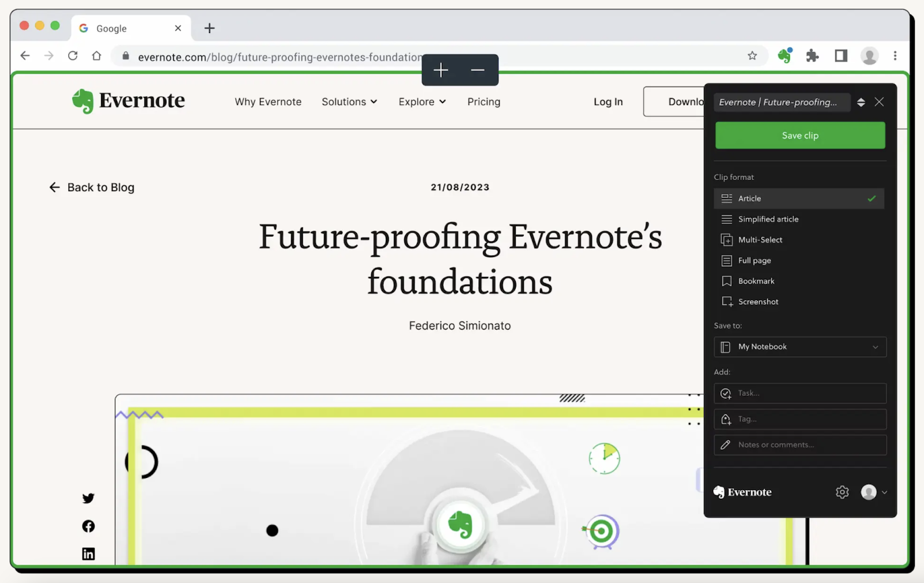The width and height of the screenshot is (924, 583).
Task: Expand the Explore menu
Action: pyautogui.click(x=422, y=102)
